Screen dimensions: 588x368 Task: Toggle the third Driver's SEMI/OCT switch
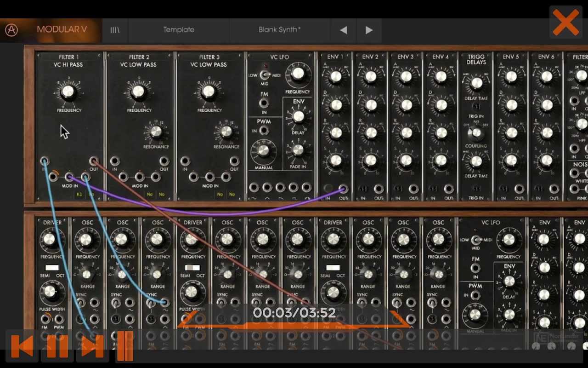pyautogui.click(x=332, y=268)
